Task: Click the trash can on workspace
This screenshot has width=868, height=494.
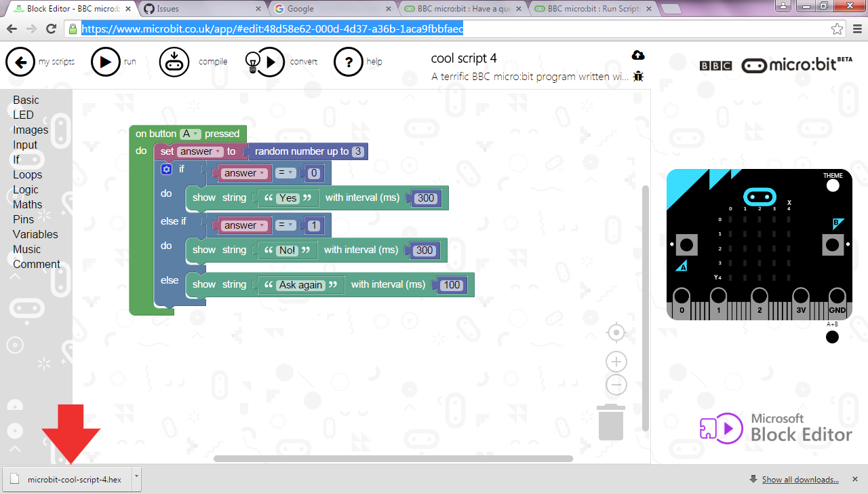Action: [x=611, y=422]
